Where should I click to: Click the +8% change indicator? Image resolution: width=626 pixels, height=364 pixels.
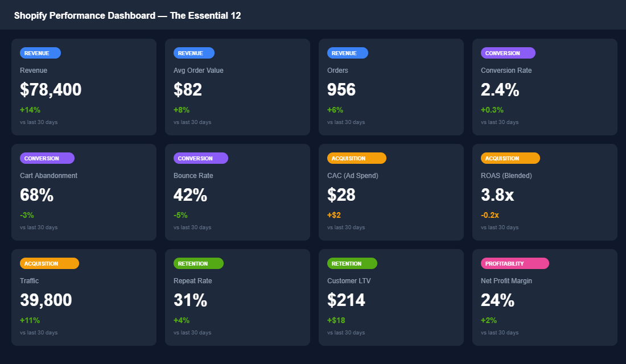click(x=182, y=110)
